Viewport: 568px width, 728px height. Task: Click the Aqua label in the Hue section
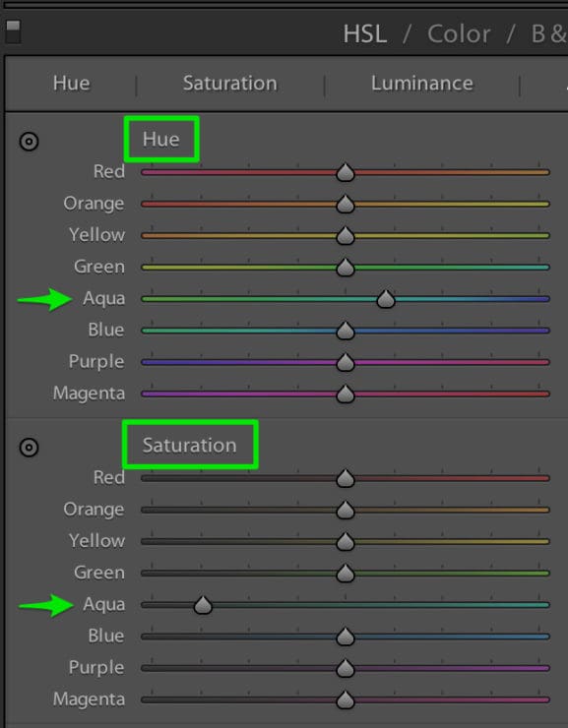click(x=104, y=298)
